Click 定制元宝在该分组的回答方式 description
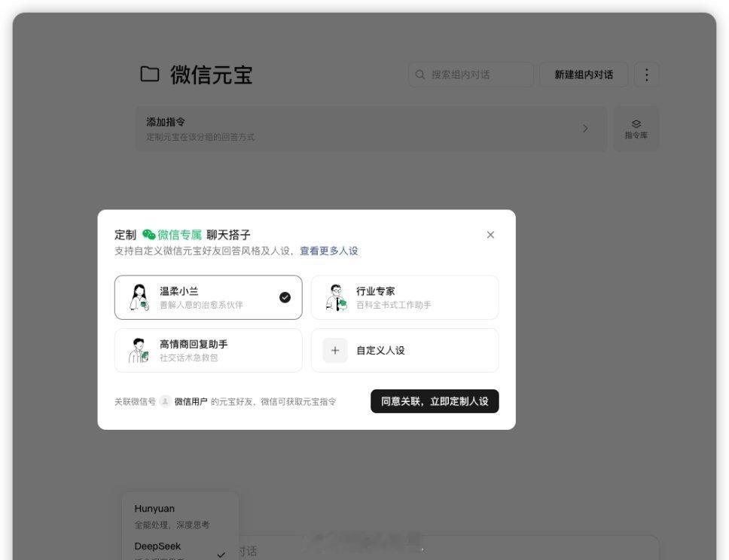Viewport: 729px width, 560px height. point(200,137)
